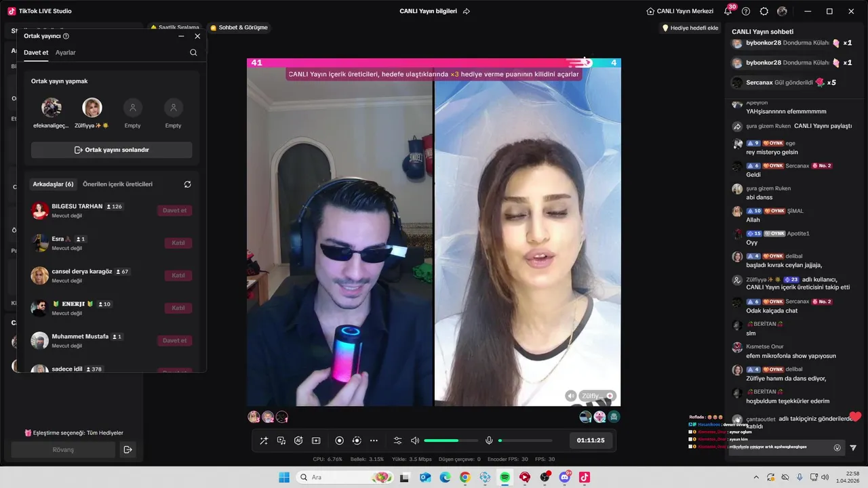
Task: Switch to the Ayarlar tab
Action: pos(66,53)
